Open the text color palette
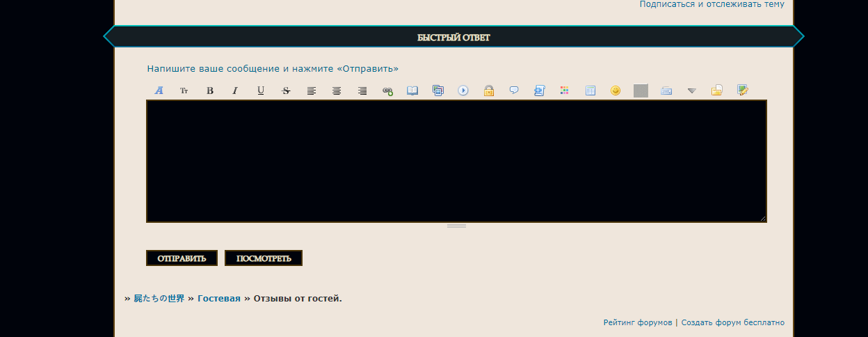Screen dimensions: 868x337 [565, 91]
